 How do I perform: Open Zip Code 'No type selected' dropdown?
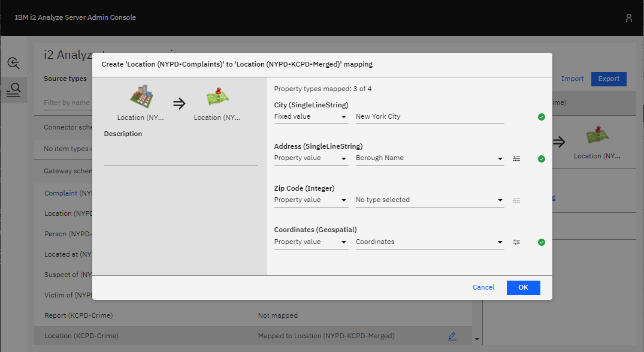point(430,200)
